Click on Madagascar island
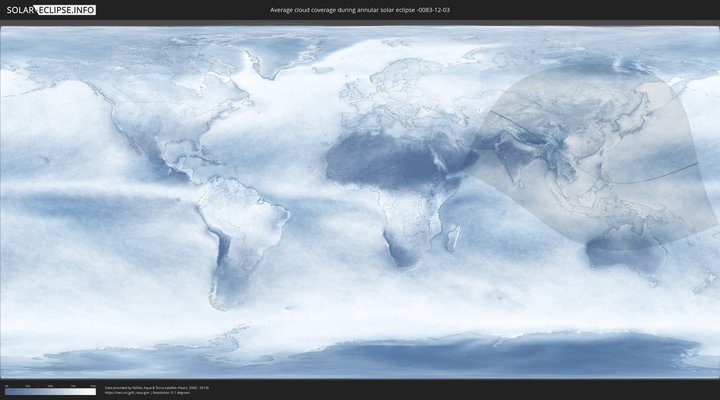The height and width of the screenshot is (400, 720). [x=453, y=238]
